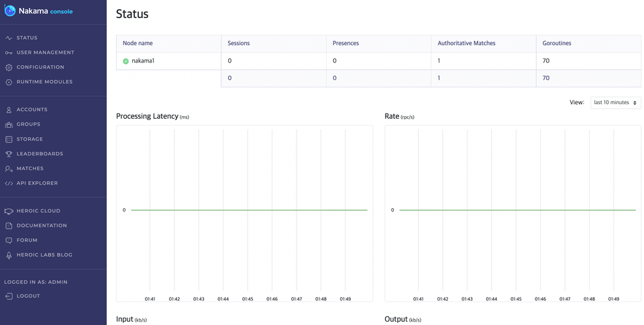
Task: Click the Sessions column header
Action: 239,43
